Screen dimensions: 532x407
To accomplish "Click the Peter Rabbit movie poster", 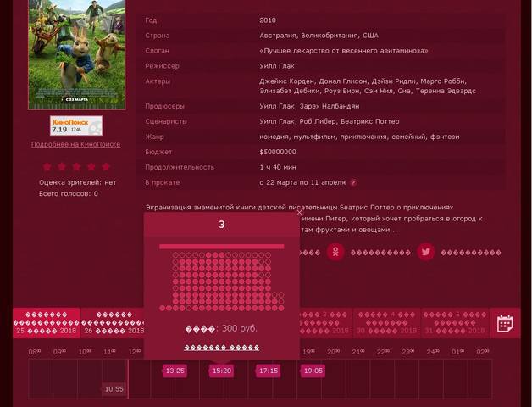I will tap(77, 54).
